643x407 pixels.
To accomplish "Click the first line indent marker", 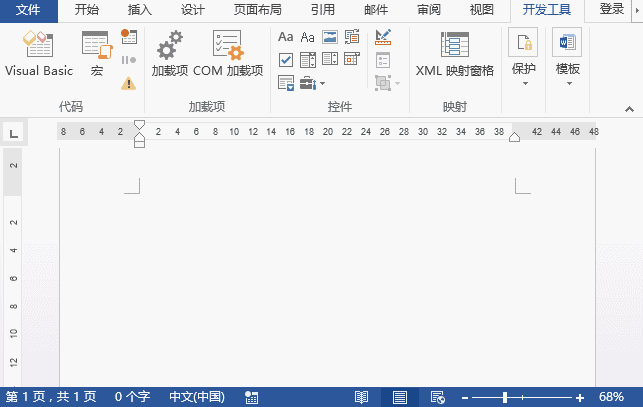I will point(139,124).
